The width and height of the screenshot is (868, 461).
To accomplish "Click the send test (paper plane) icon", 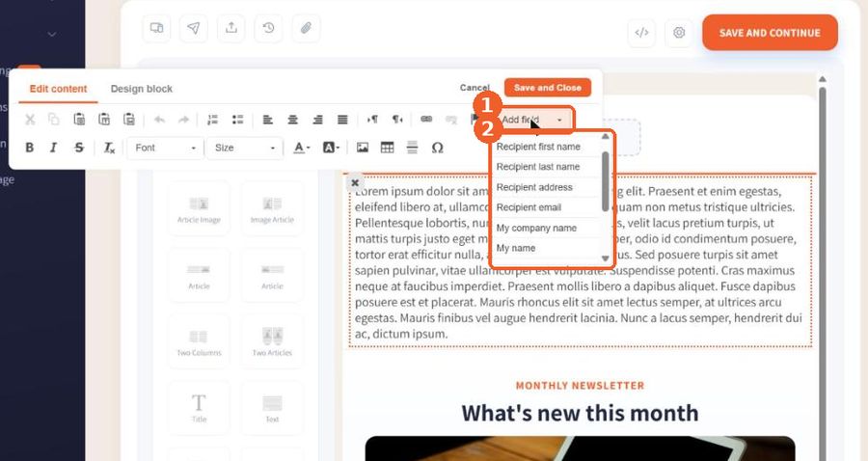I will point(194,28).
